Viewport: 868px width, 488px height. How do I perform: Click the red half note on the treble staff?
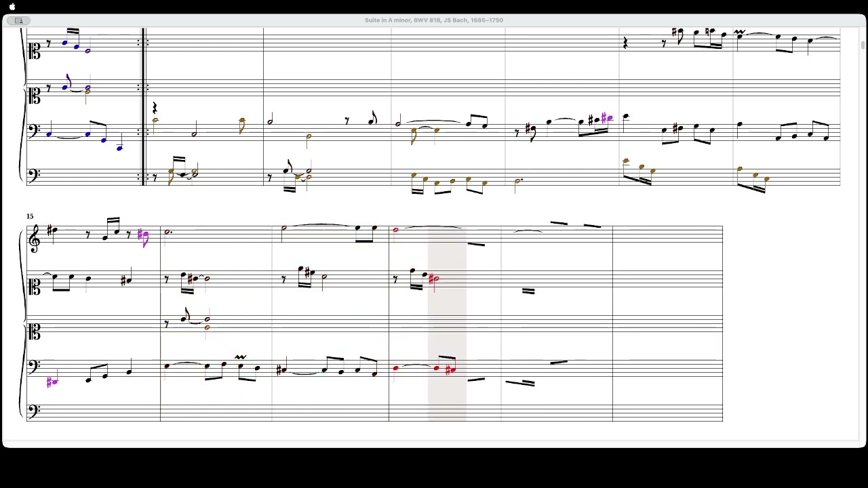pyautogui.click(x=396, y=230)
